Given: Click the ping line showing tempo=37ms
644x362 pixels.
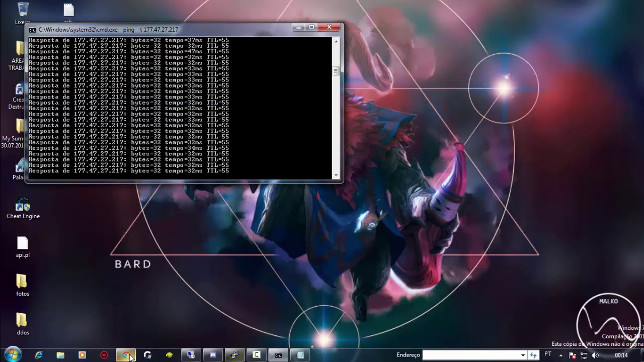Looking at the screenshot, I should coord(129,40).
